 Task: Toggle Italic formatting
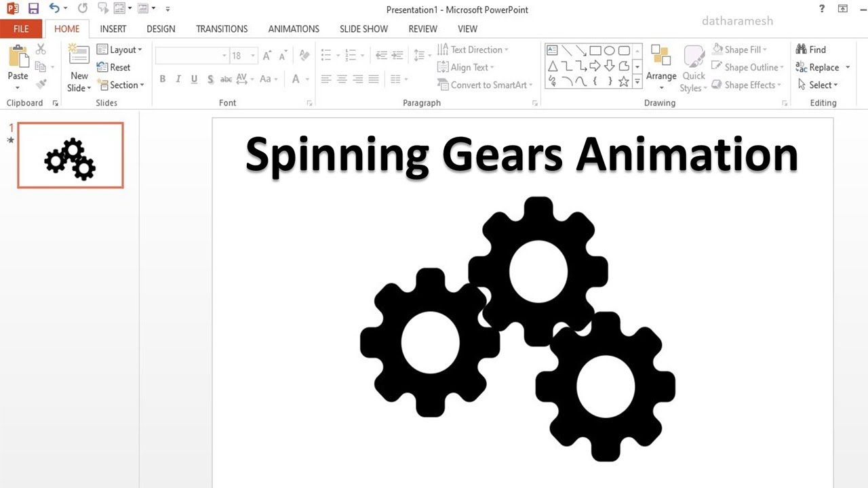[x=178, y=79]
